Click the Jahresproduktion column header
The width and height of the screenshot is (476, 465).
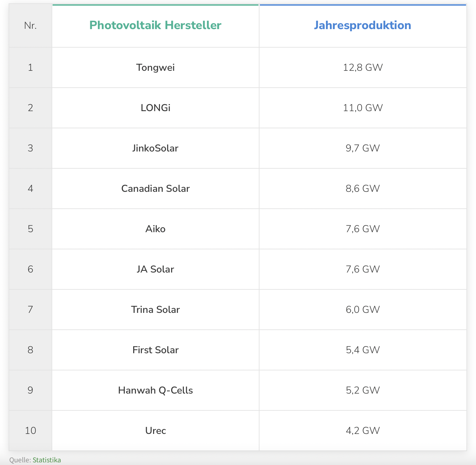(x=363, y=25)
